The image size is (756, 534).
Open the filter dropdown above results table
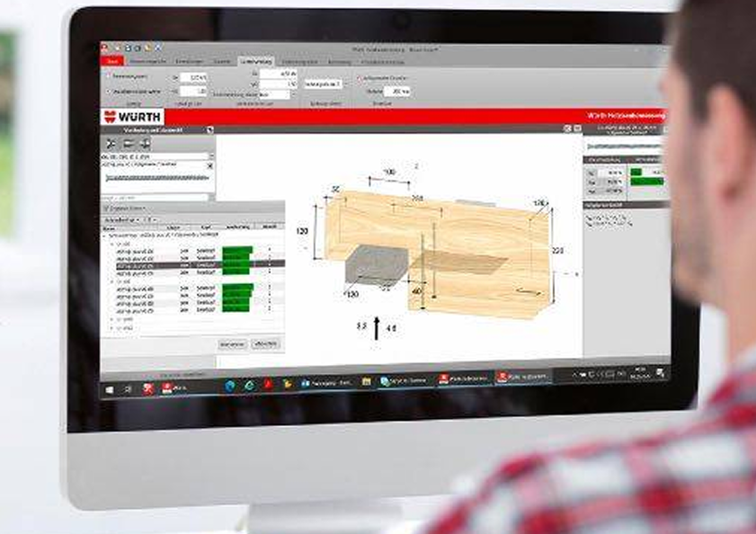[x=137, y=218]
